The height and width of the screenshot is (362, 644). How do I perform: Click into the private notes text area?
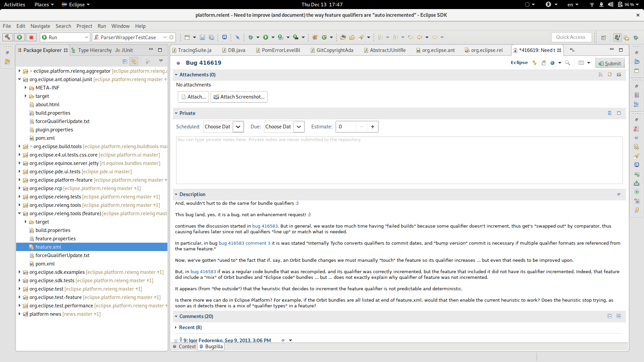(x=399, y=160)
